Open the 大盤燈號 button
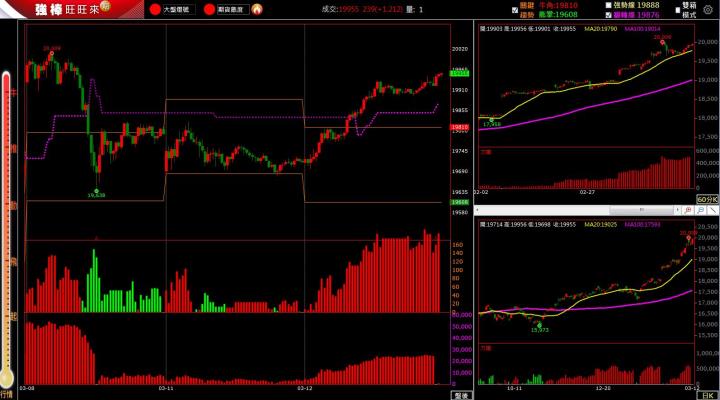Viewport: 720px width, 400px height. point(179,9)
